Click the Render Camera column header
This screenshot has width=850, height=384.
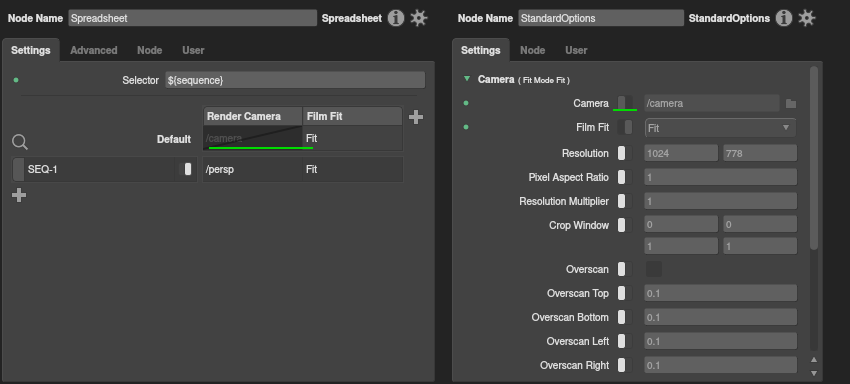click(x=253, y=116)
